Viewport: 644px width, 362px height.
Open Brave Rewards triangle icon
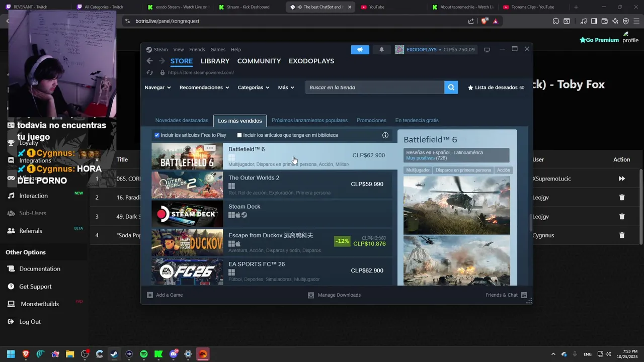click(496, 21)
